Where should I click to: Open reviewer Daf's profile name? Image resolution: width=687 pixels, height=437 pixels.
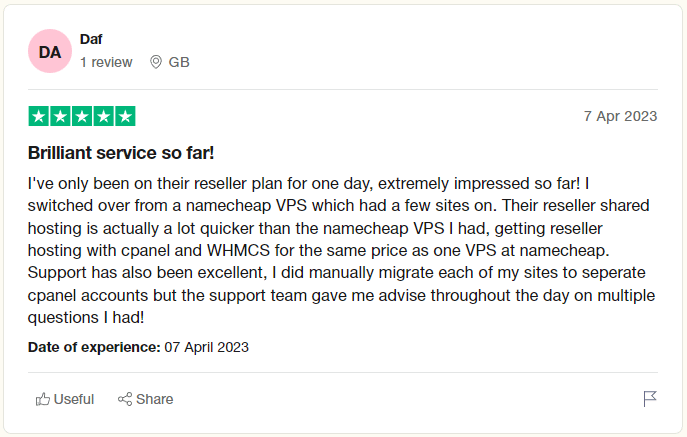(91, 39)
